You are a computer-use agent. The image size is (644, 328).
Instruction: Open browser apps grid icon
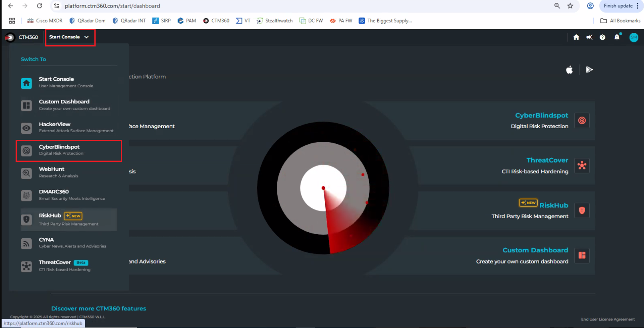coord(12,21)
